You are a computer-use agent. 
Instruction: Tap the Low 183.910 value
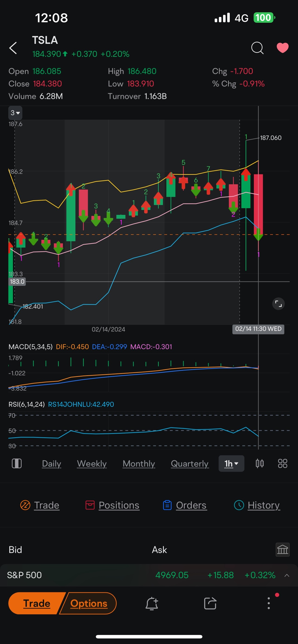(140, 84)
